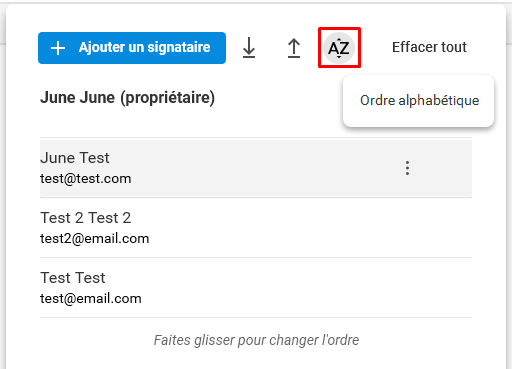The width and height of the screenshot is (512, 369).
Task: Click the Ajouter un signataire button
Action: [x=132, y=48]
